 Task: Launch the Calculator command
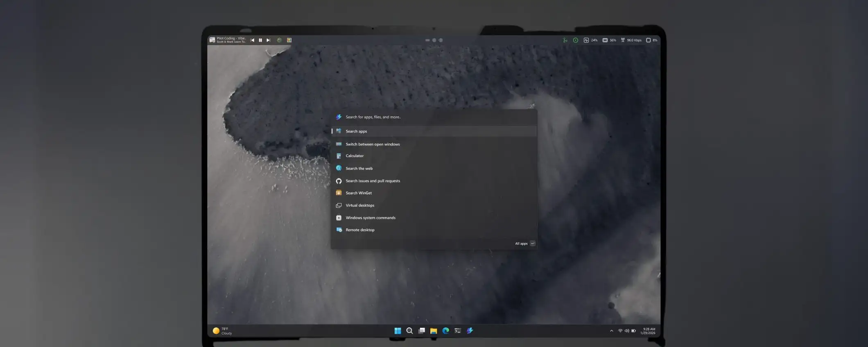pos(434,156)
